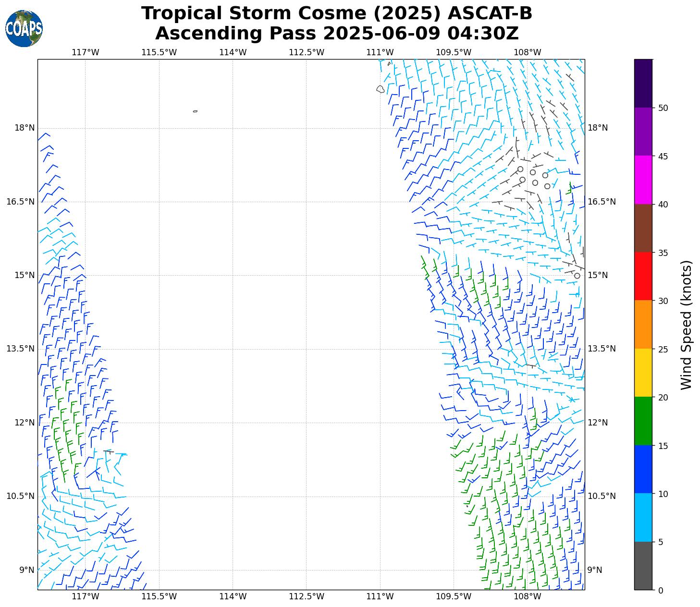Click the Wind Speed (knots) colorbar label

[687, 325]
